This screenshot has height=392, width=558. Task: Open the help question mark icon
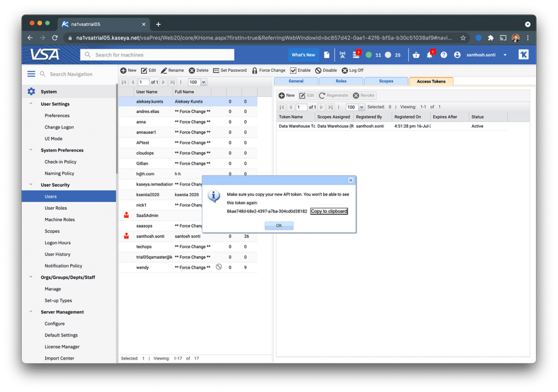pyautogui.click(x=444, y=55)
